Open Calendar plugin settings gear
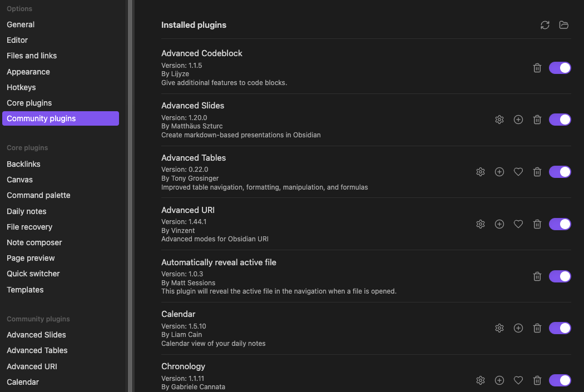Image resolution: width=584 pixels, height=392 pixels. coord(499,328)
